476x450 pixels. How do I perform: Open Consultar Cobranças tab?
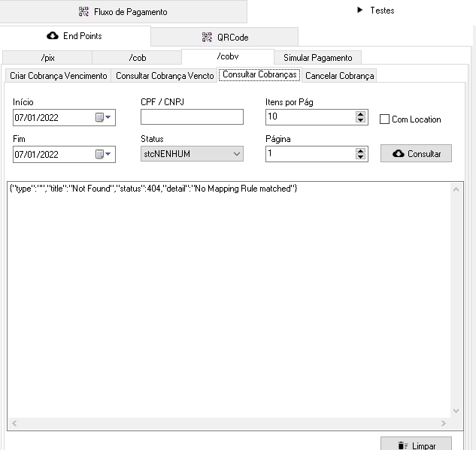coord(259,74)
